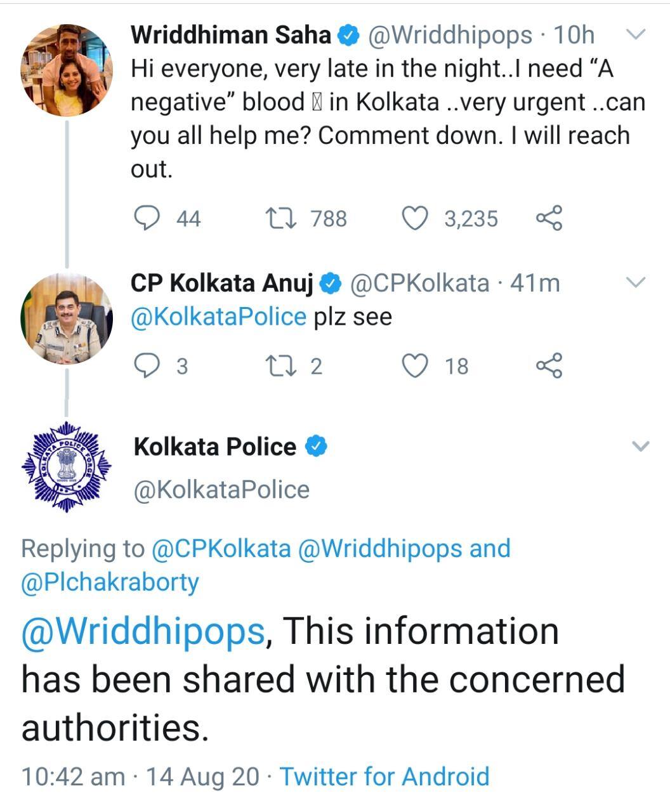Open Wriddhiman Saha's profile picture

[x=67, y=70]
